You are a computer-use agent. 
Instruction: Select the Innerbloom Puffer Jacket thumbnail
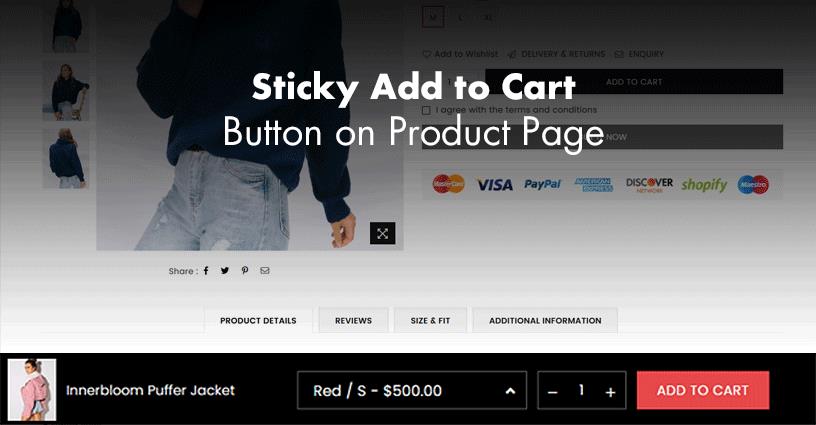click(32, 389)
